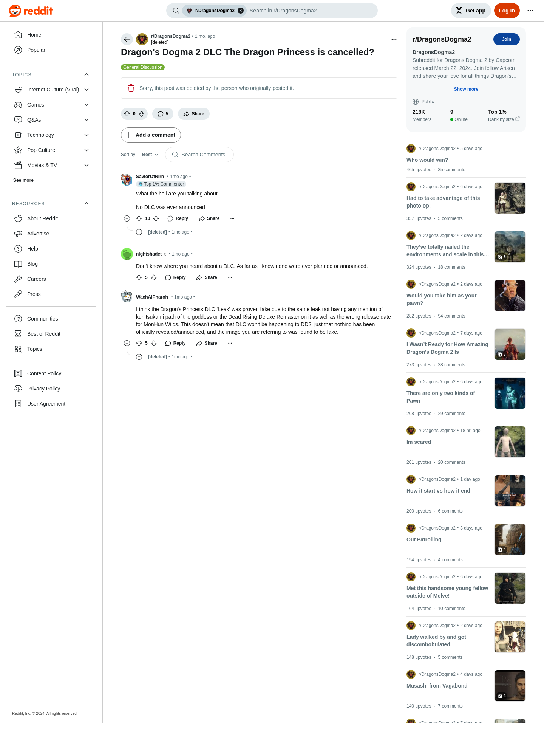Collapse WachAlPharoh's comment thread
544x756 pixels.
click(x=127, y=343)
